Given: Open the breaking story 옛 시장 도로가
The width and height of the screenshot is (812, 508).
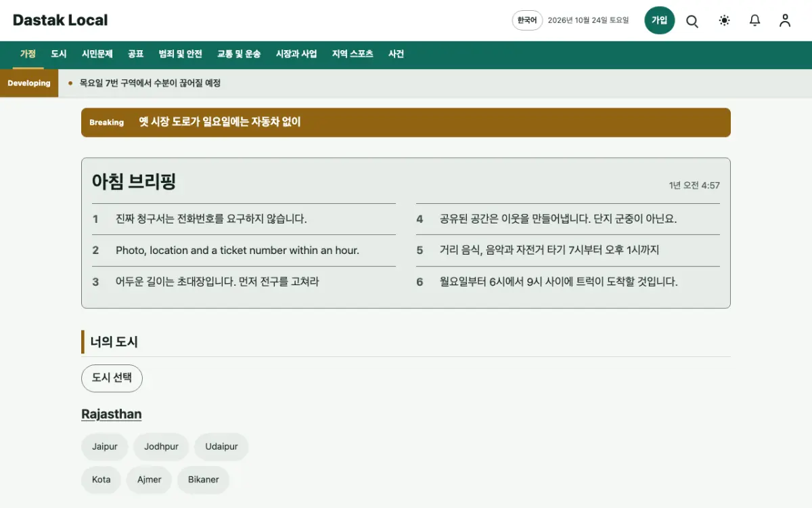Looking at the screenshot, I should pyautogui.click(x=220, y=122).
